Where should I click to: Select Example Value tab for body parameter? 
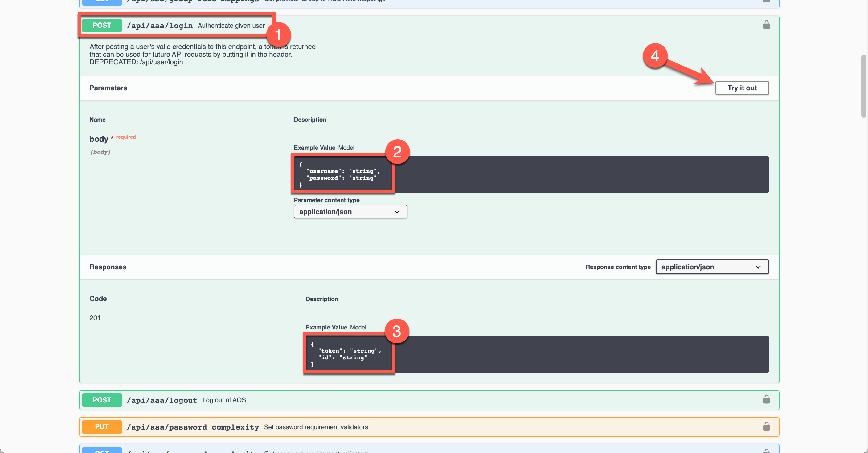coord(314,148)
